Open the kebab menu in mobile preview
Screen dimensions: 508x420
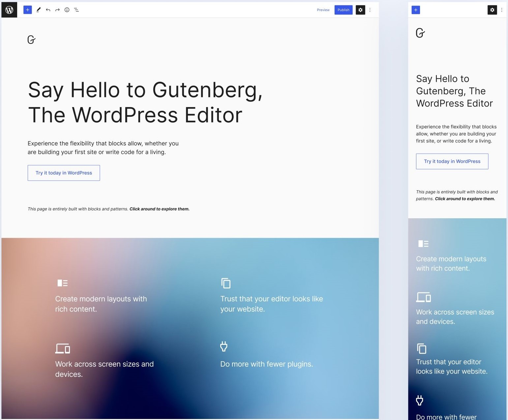tap(502, 10)
